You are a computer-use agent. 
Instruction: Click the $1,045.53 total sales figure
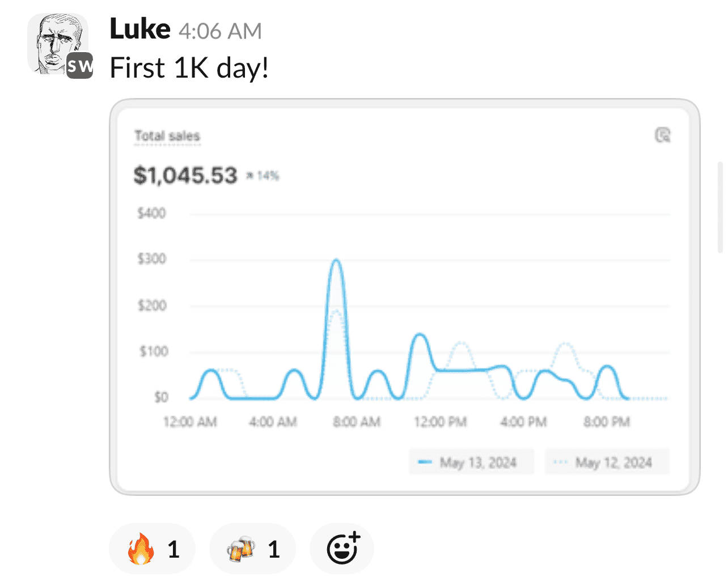point(185,175)
